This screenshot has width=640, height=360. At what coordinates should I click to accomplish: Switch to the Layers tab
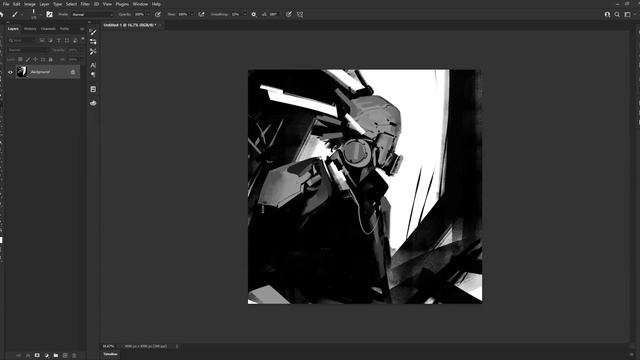pos(13,29)
